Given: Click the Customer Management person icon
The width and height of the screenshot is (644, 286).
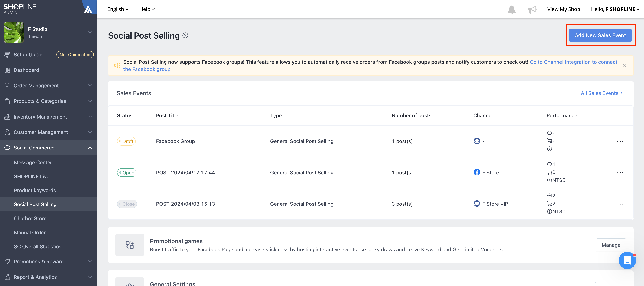Looking at the screenshot, I should click(x=7, y=132).
